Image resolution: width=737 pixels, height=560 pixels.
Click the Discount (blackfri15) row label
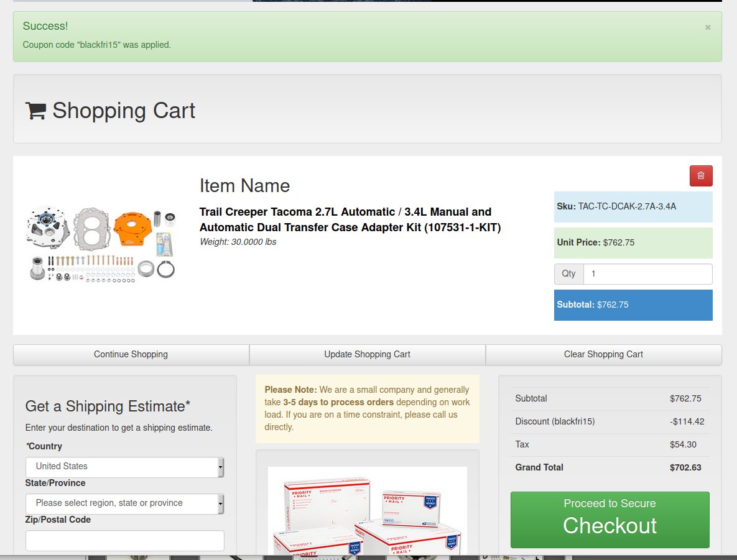[555, 421]
